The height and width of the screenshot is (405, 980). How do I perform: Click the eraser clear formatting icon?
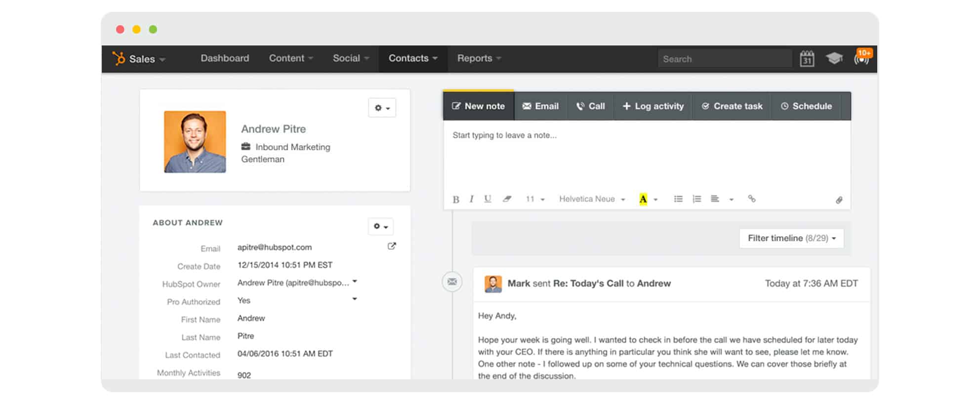coord(507,199)
